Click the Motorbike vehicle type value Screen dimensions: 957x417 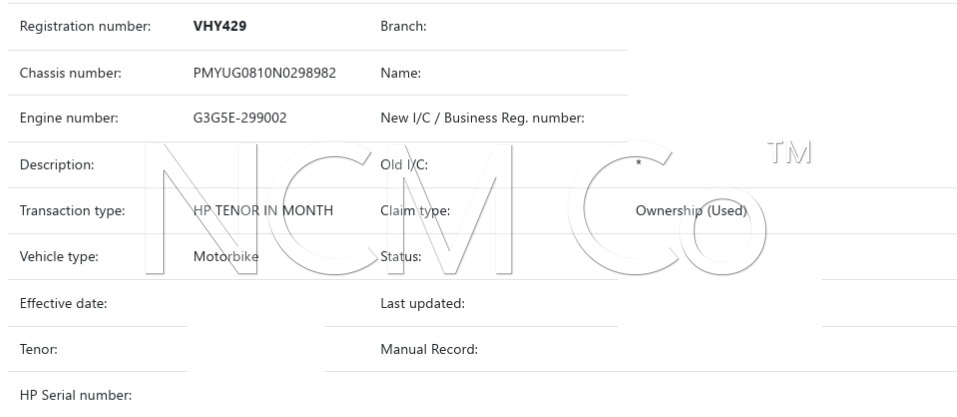tap(226, 257)
